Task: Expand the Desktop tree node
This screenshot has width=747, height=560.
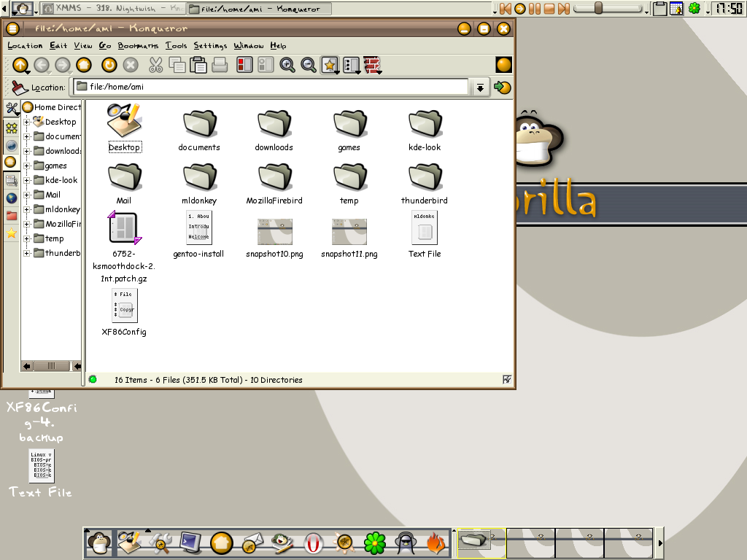Action: click(27, 122)
